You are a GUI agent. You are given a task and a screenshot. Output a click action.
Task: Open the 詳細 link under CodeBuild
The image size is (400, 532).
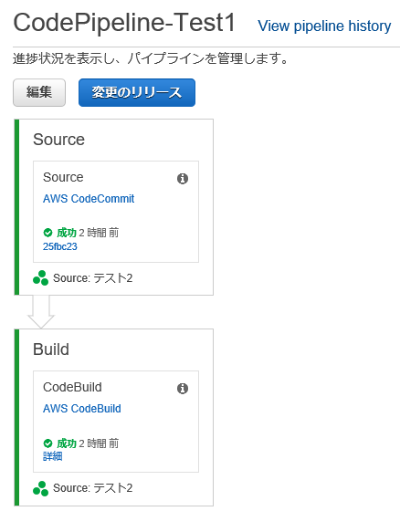[53, 456]
